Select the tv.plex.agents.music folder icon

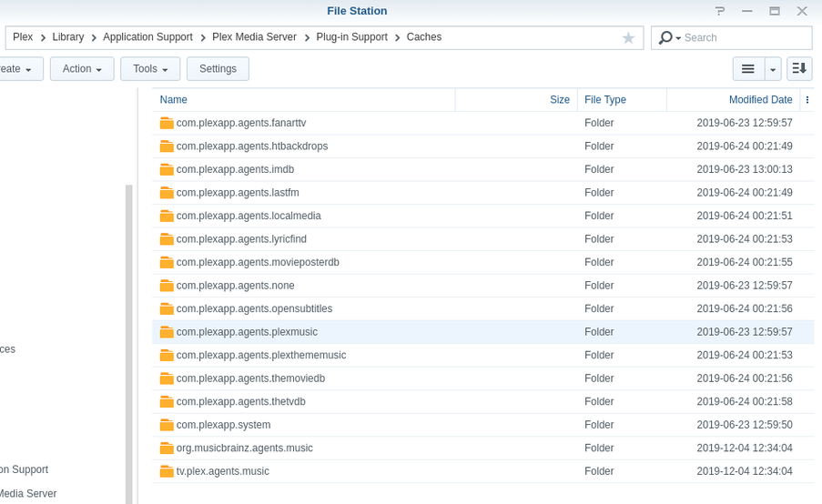tap(167, 471)
